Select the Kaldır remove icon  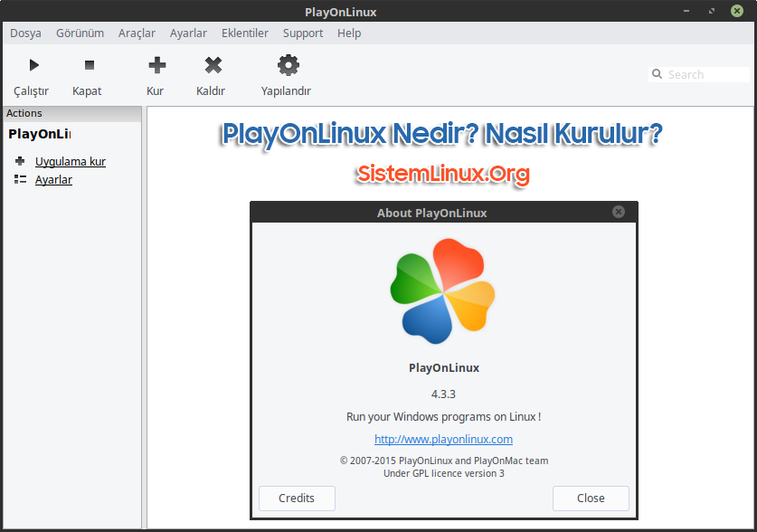point(211,64)
